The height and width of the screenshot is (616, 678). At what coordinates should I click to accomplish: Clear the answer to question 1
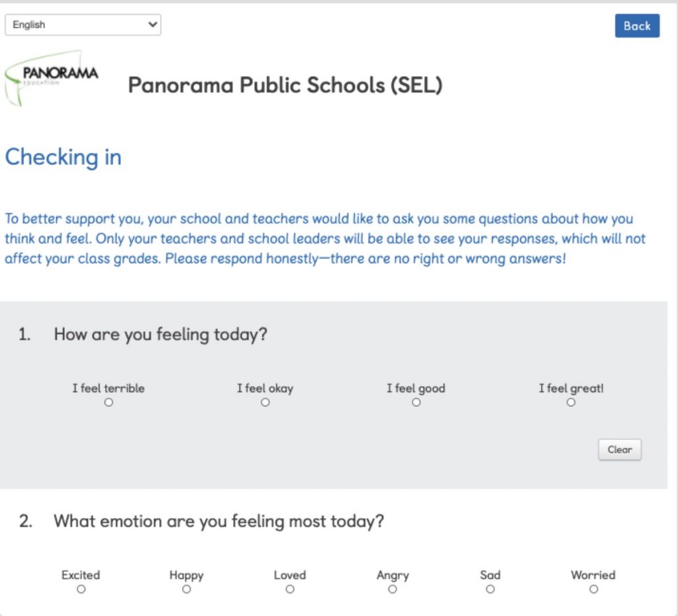[x=620, y=450]
